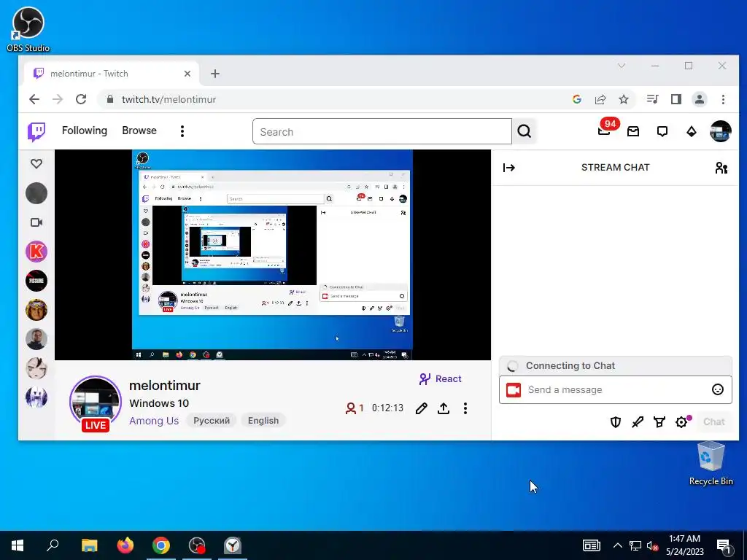
Task: Click the camera Recommended Channels icon in sidebar
Action: coord(36,222)
